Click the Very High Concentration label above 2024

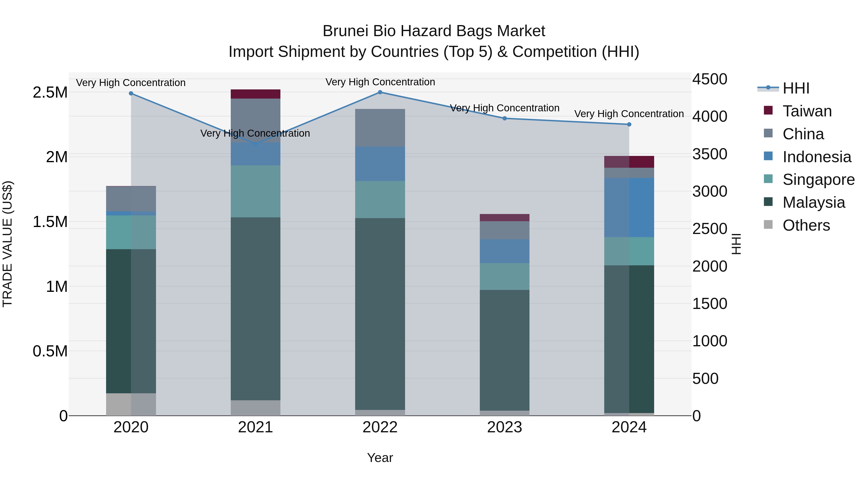tap(629, 114)
